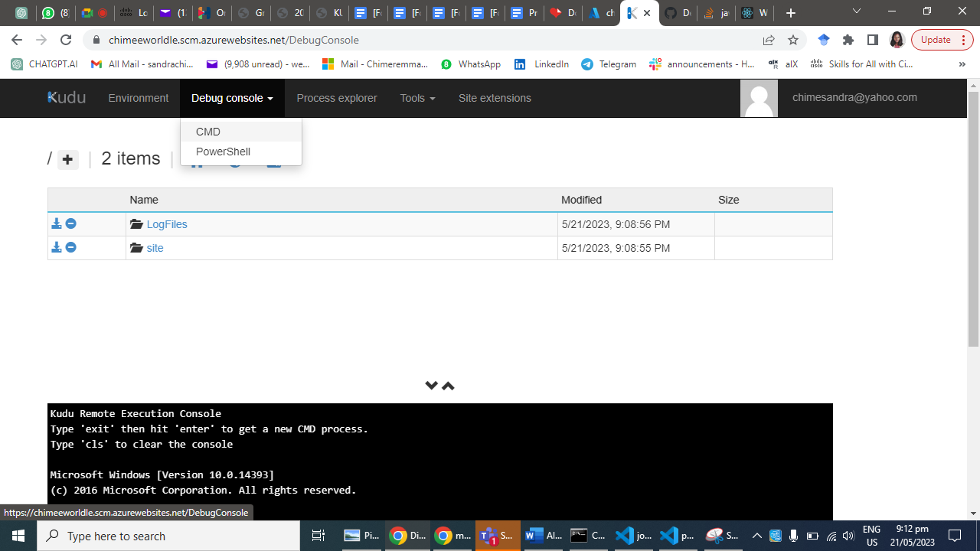
Task: Open the Mail - Chimeremma bookmark
Action: coord(375,64)
